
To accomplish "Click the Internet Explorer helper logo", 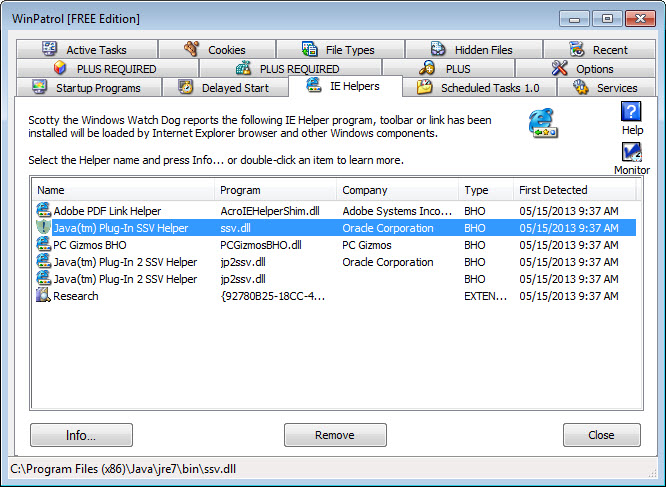I will click(x=543, y=123).
